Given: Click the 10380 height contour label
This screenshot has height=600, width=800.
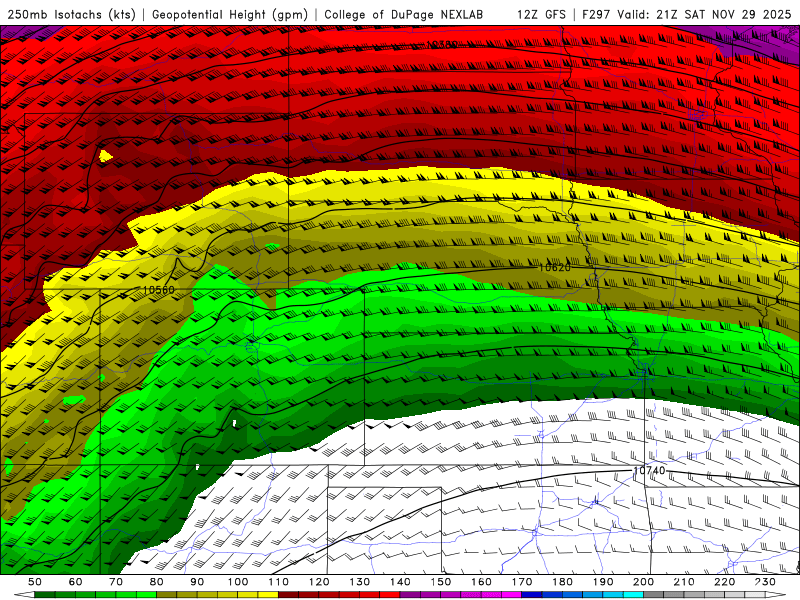Looking at the screenshot, I should (441, 45).
